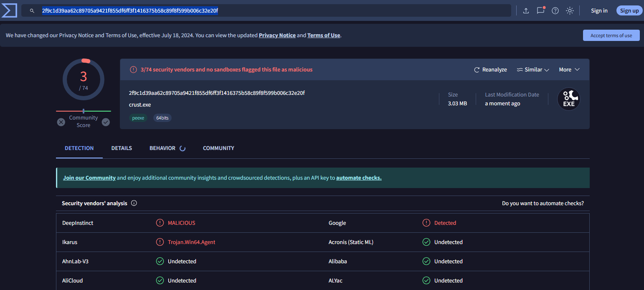Viewport: 644px width, 290px height.
Task: Switch to the DETAILS tab
Action: pyautogui.click(x=122, y=148)
